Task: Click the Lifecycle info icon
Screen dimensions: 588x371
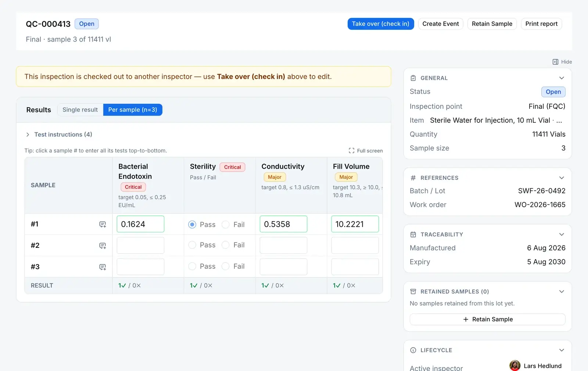Action: [x=413, y=350]
